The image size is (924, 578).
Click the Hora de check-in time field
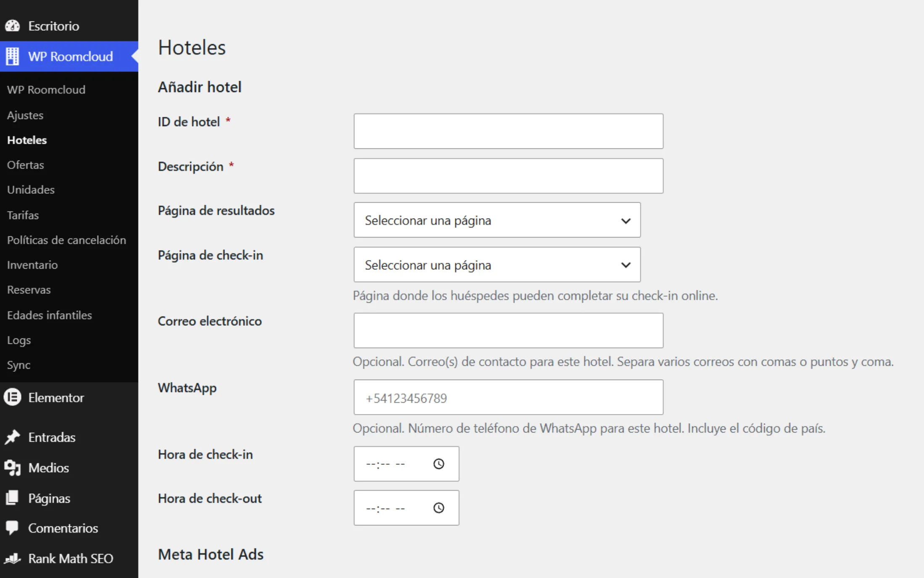pos(406,464)
